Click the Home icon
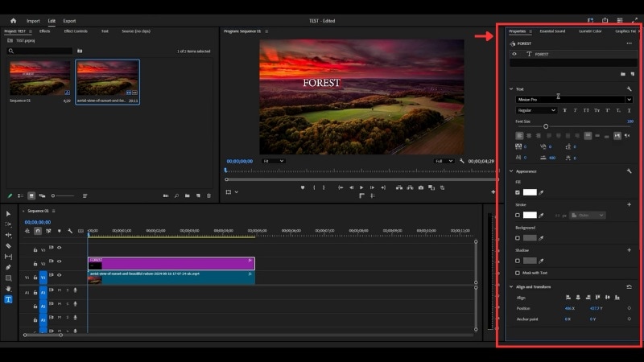 point(13,20)
